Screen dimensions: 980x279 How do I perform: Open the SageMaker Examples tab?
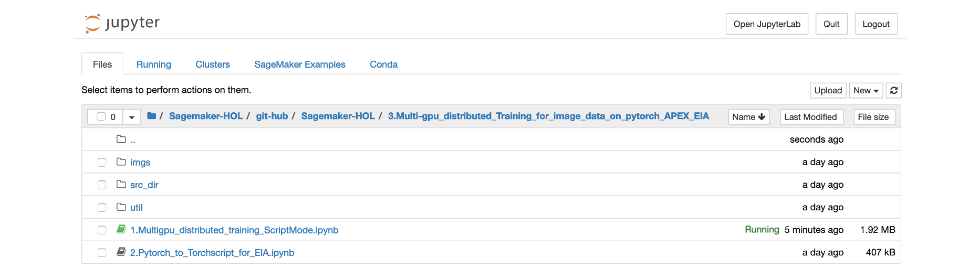(300, 65)
